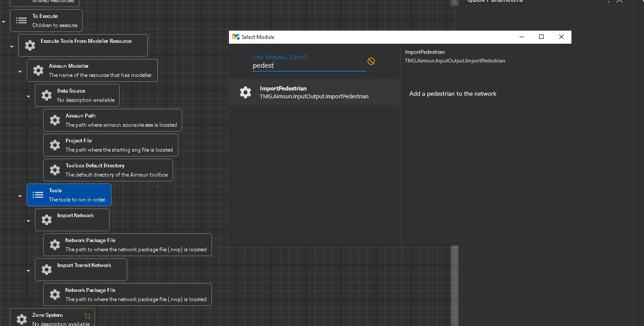Click the gear icon on Aimsun Path node
This screenshot has height=326, width=644.
point(55,120)
